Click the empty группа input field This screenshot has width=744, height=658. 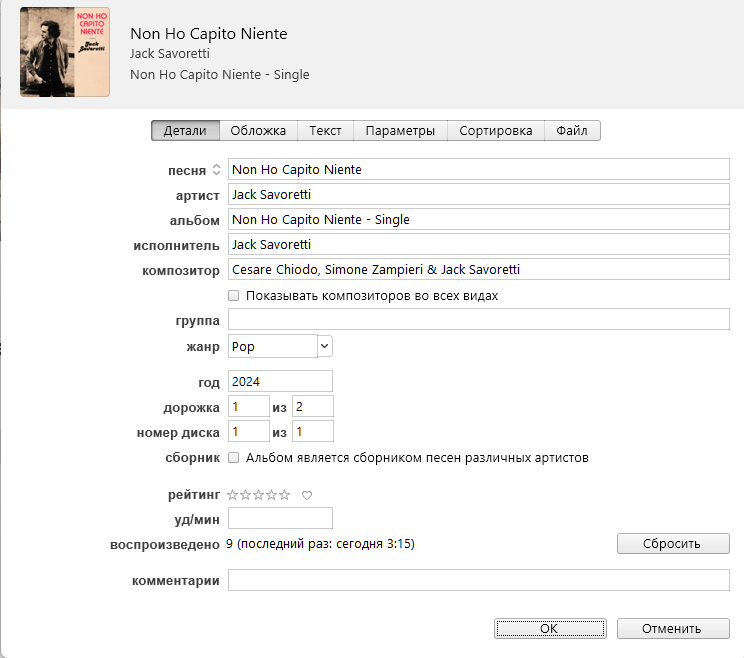[479, 319]
